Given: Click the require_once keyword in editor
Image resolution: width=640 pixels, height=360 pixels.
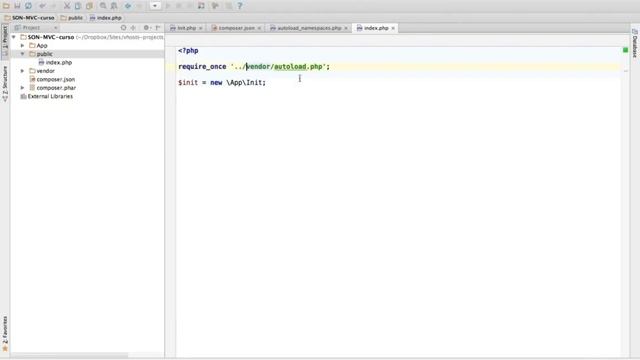Looking at the screenshot, I should click(202, 67).
